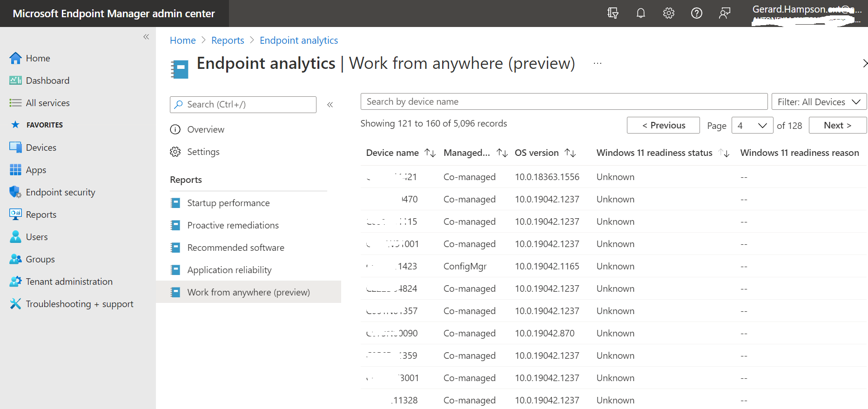The image size is (868, 409).
Task: Expand the pane arrow at right edge
Action: pyautogui.click(x=864, y=63)
